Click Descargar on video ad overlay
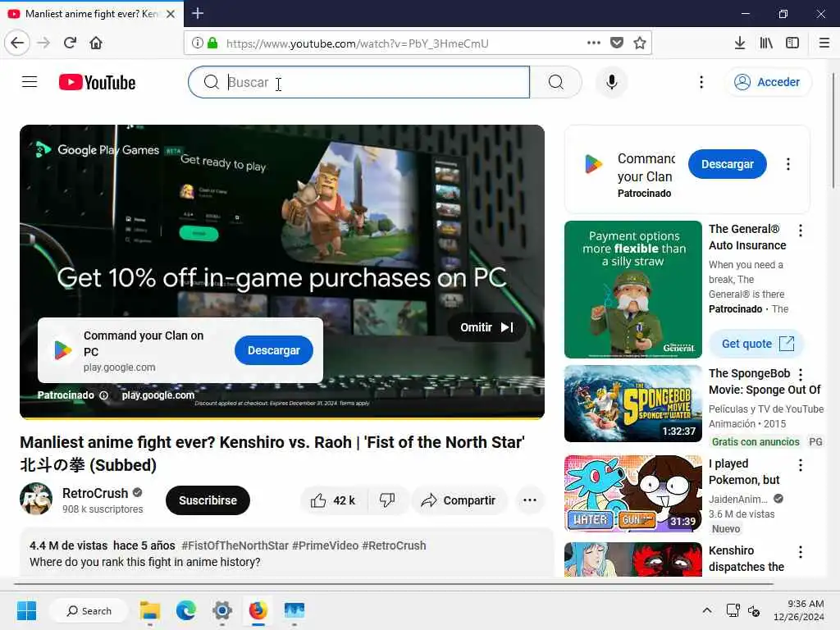 [274, 350]
